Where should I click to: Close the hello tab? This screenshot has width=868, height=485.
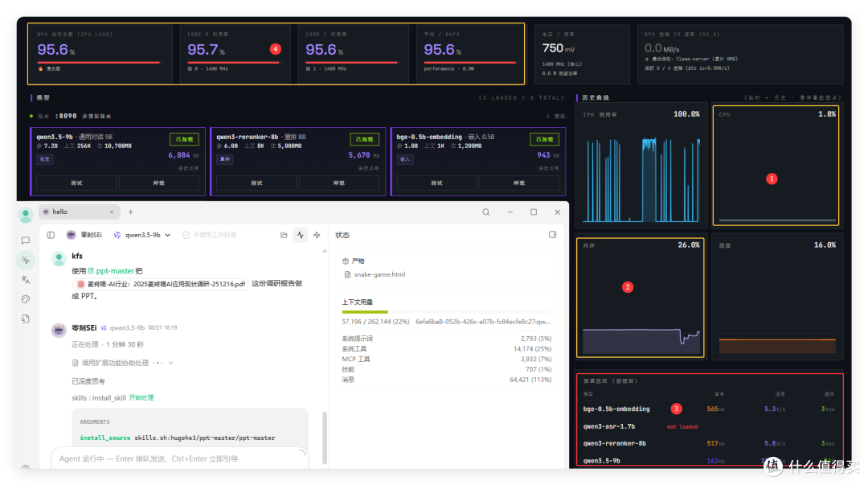tap(112, 212)
